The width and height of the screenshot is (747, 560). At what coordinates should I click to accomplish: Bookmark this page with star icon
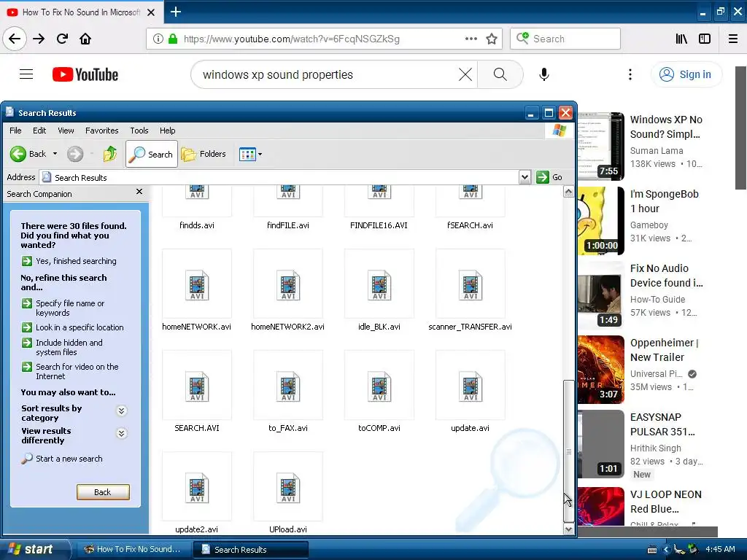tap(492, 39)
